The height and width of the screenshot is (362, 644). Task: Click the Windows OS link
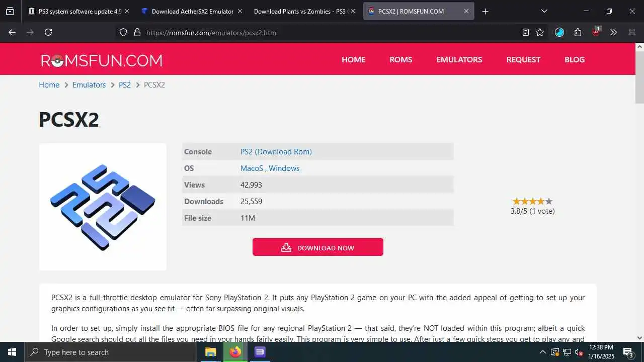coord(284,168)
